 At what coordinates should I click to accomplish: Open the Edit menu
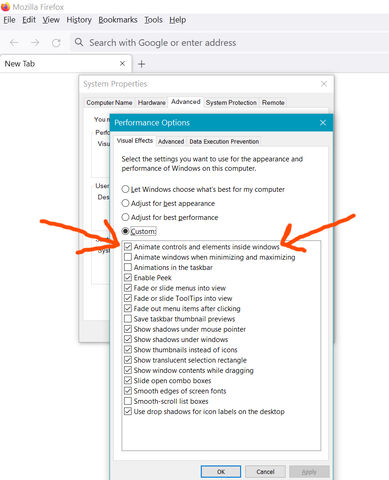pyautogui.click(x=29, y=20)
